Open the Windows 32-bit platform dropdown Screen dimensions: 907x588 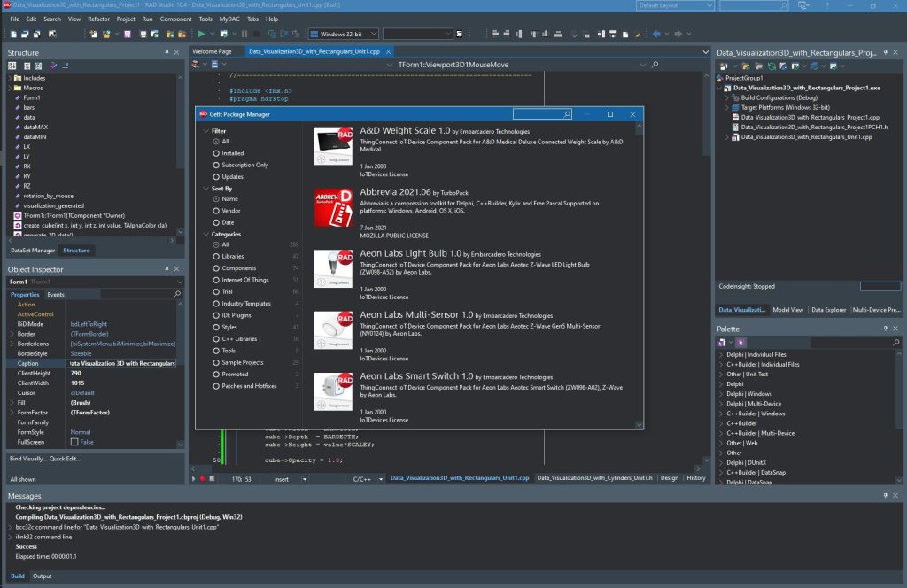(x=344, y=35)
